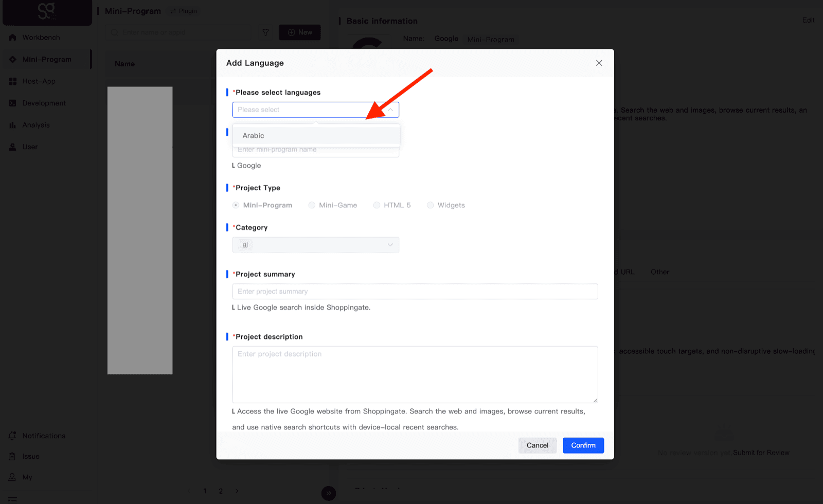Click the Analysis bar chart icon

[x=12, y=125]
